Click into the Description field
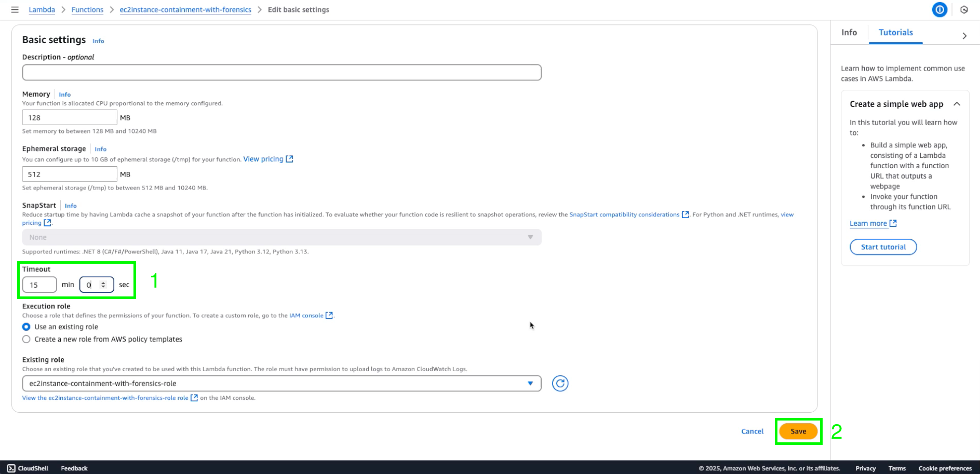Viewport: 980px width, 474px height. [x=281, y=72]
